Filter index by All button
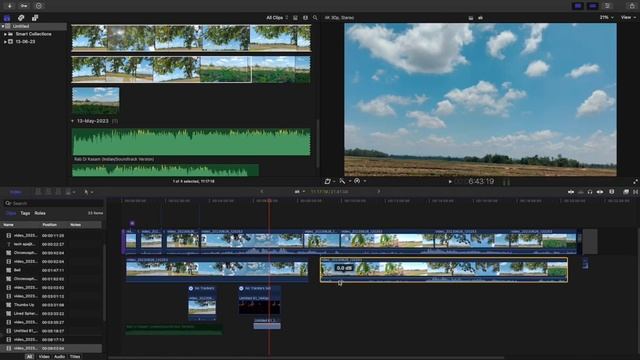Screen dimensions: 640x360 29,357
